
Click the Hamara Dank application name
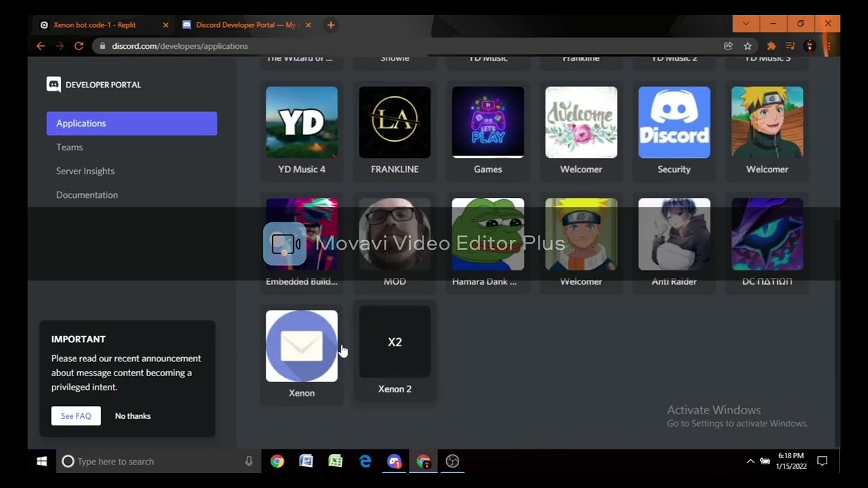pyautogui.click(x=484, y=281)
